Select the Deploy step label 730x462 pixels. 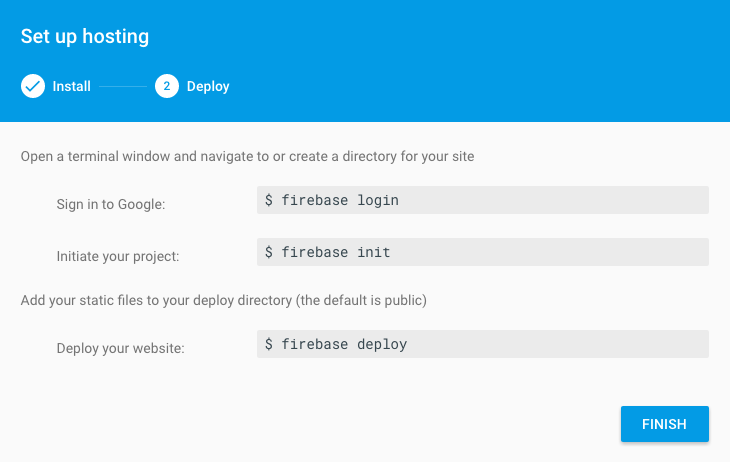point(208,87)
